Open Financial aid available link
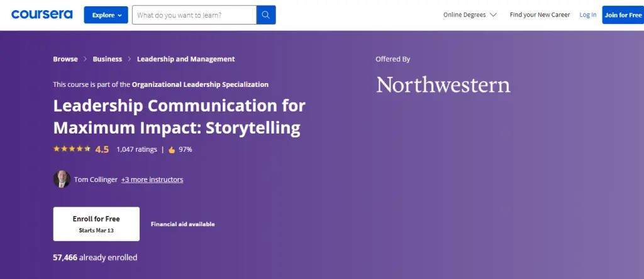This screenshot has height=279, width=644. 183,224
